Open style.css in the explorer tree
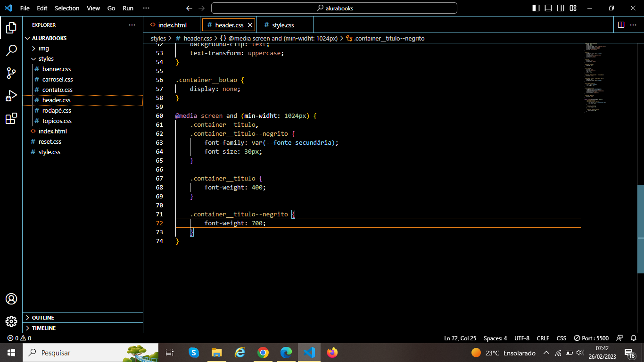644x362 pixels. [83, 152]
